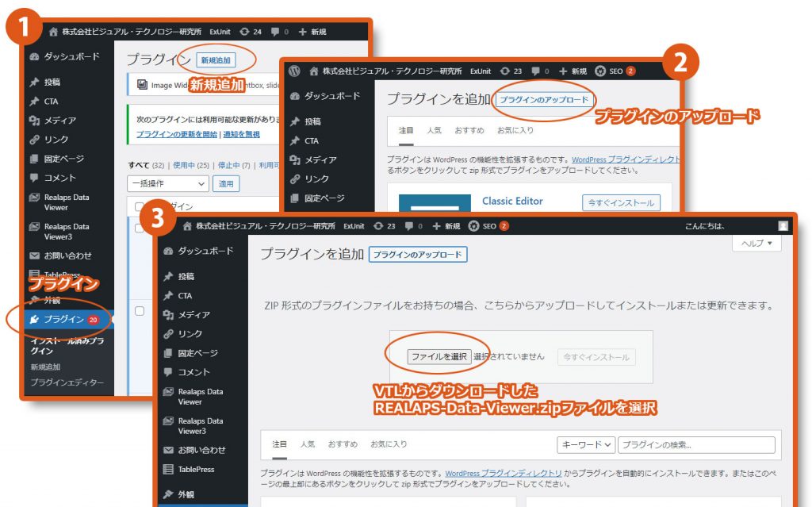The width and height of the screenshot is (812, 507).
Task: In window 1, open インストール済みプラグイン in the sidebar submenu
Action: [x=67, y=346]
